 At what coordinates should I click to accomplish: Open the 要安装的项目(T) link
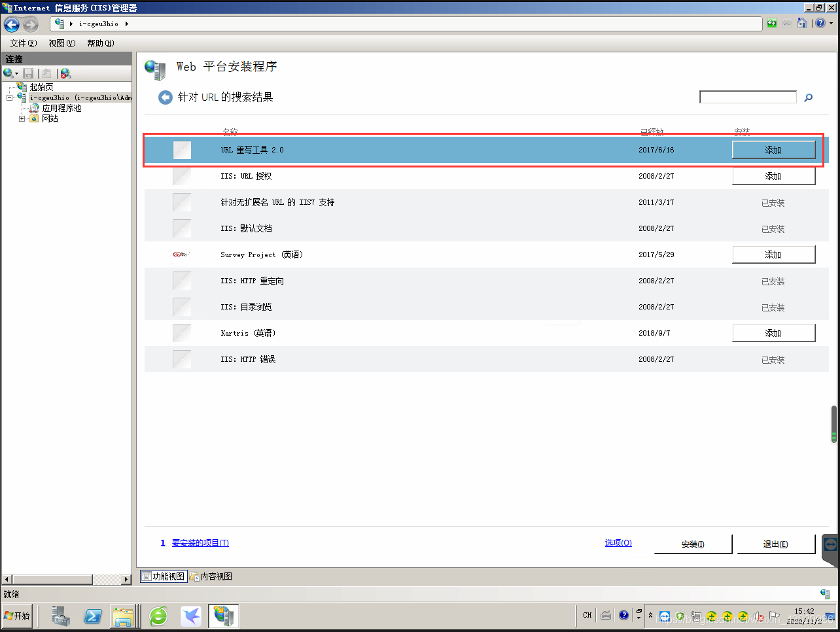pyautogui.click(x=200, y=543)
